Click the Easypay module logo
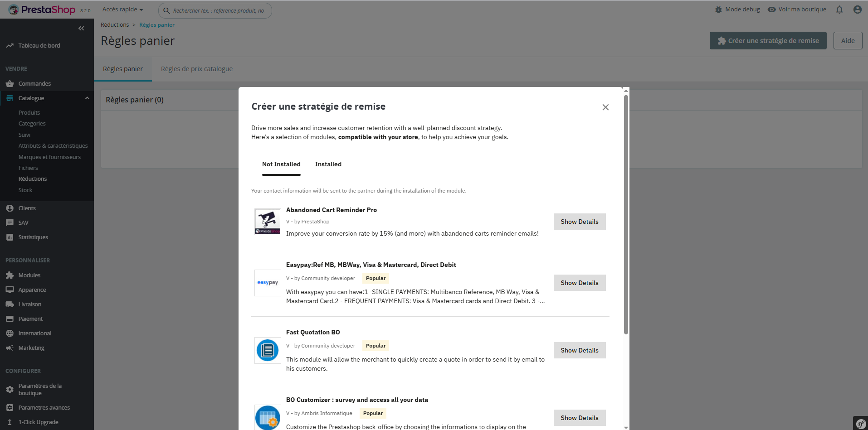Viewport: 868px width, 430px height. 268,283
